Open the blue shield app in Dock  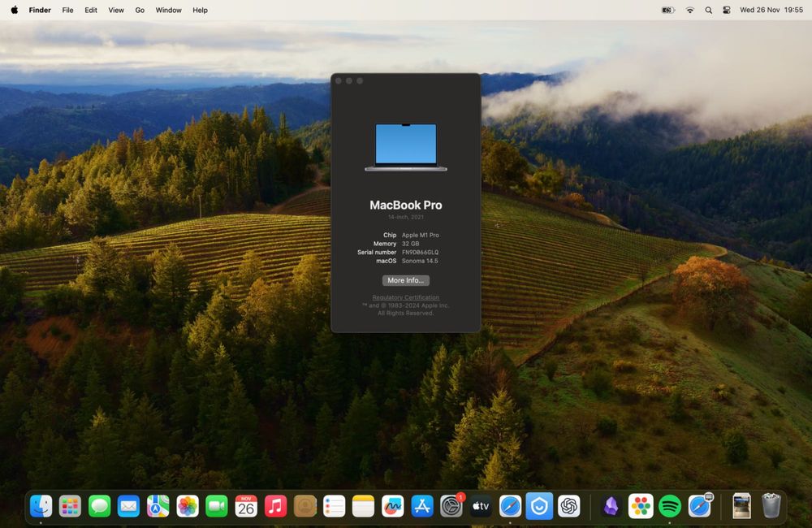(x=539, y=506)
